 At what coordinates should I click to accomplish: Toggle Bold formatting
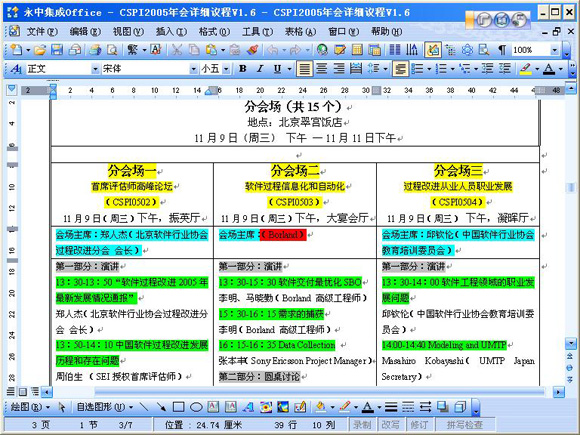pyautogui.click(x=243, y=69)
